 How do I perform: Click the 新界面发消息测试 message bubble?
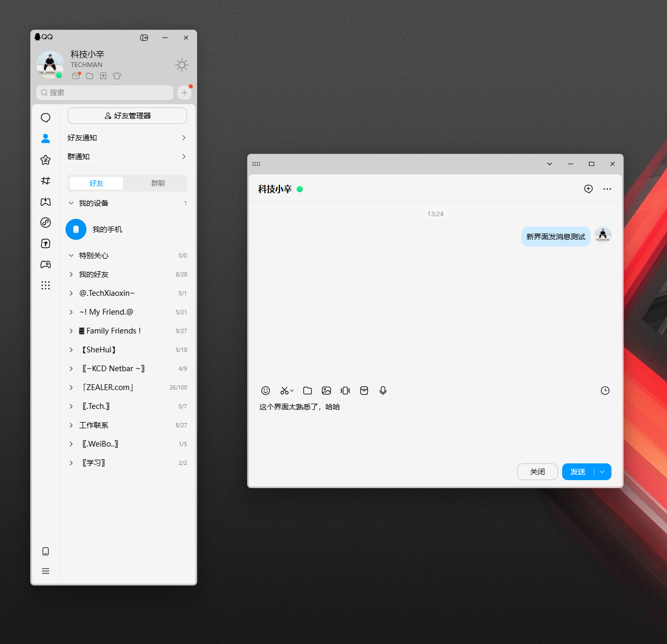(556, 237)
